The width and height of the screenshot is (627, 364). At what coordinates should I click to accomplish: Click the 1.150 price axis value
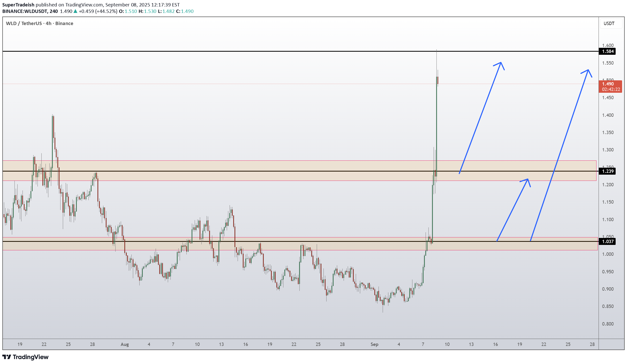click(608, 202)
